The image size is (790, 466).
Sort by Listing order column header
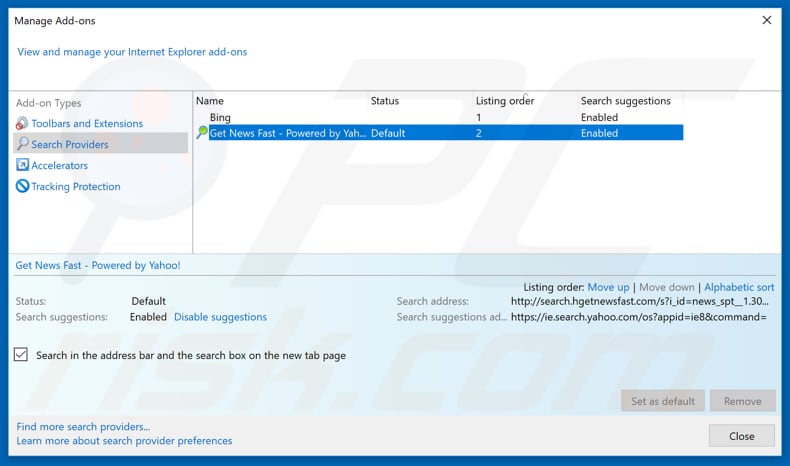(505, 101)
